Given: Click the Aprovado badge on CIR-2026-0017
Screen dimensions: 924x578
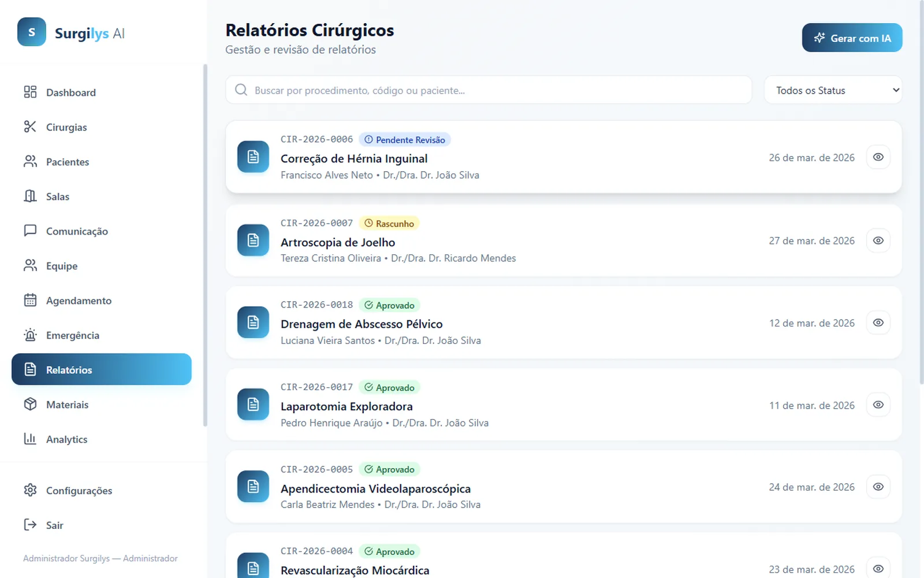Looking at the screenshot, I should [389, 387].
